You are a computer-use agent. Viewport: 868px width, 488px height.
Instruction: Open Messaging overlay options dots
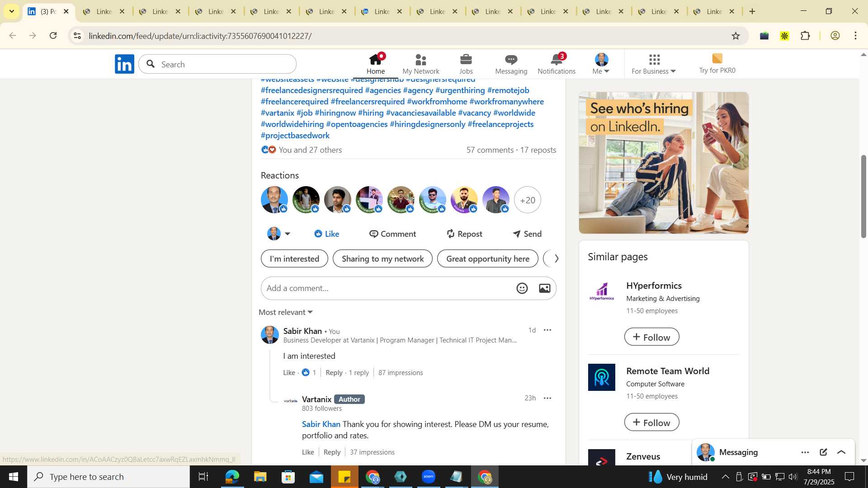click(805, 452)
